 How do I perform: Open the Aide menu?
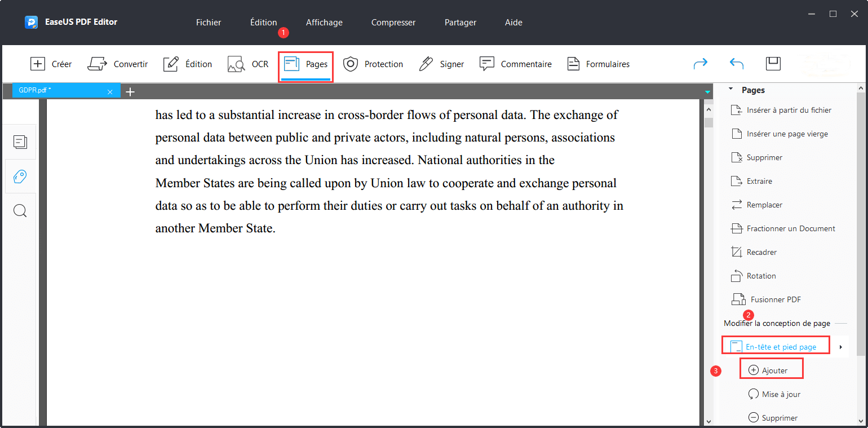(x=513, y=23)
